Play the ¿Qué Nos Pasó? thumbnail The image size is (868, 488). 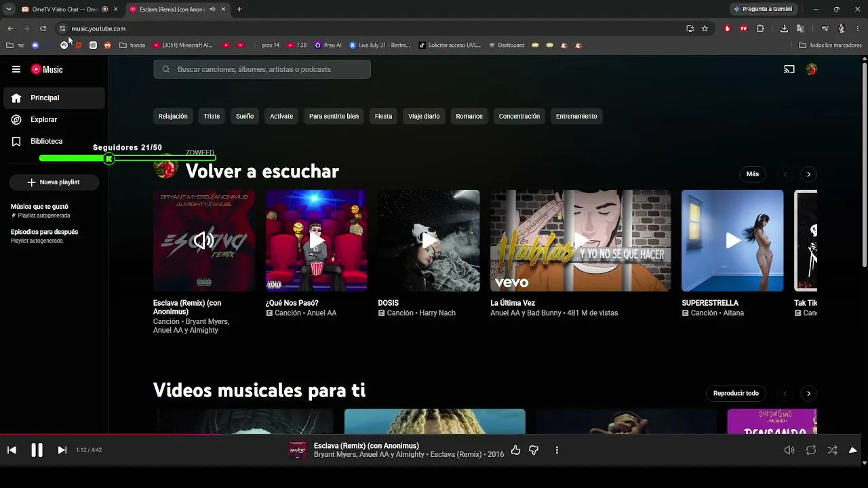coord(317,241)
